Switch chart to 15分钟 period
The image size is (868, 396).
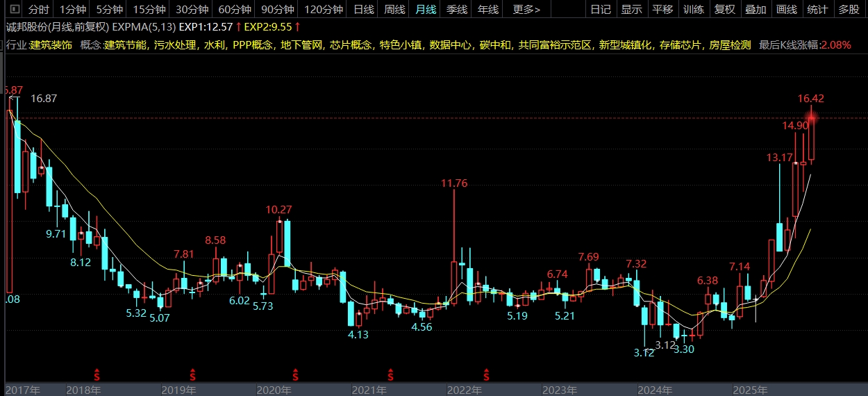tap(149, 9)
